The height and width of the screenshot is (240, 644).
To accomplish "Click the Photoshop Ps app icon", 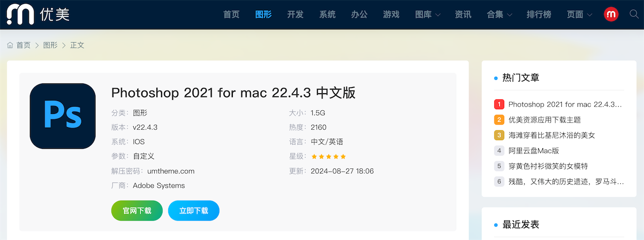I will point(63,116).
